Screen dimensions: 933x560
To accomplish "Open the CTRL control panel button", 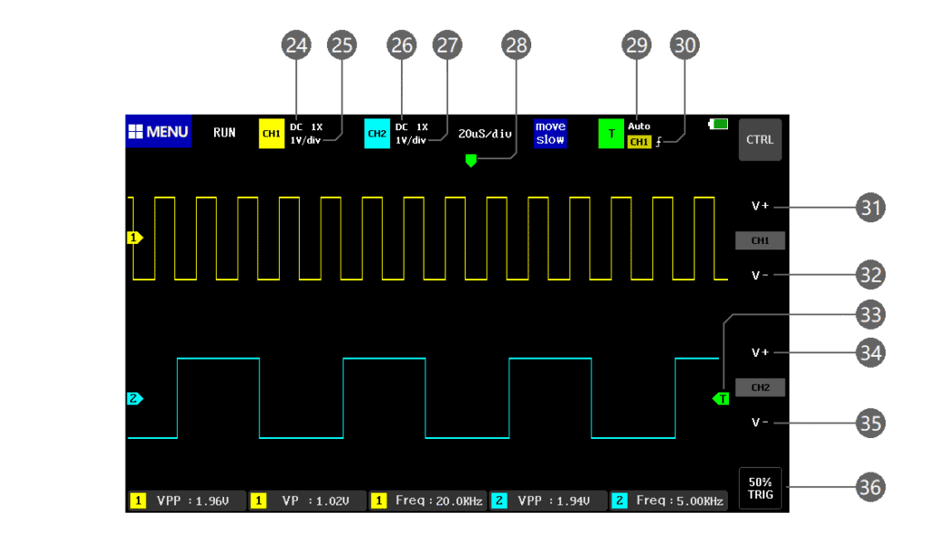I will pos(760,139).
